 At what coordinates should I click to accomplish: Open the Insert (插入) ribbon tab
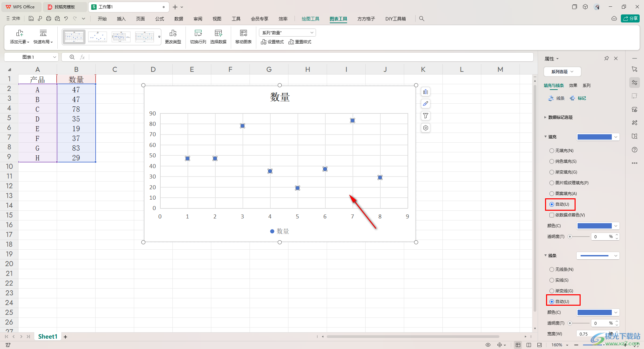[x=121, y=19]
